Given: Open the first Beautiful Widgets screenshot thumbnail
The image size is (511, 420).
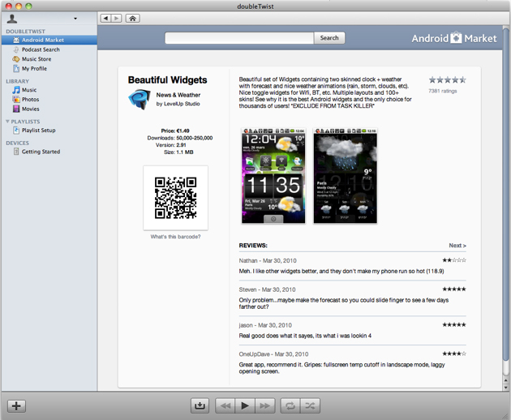Looking at the screenshot, I should click(273, 175).
